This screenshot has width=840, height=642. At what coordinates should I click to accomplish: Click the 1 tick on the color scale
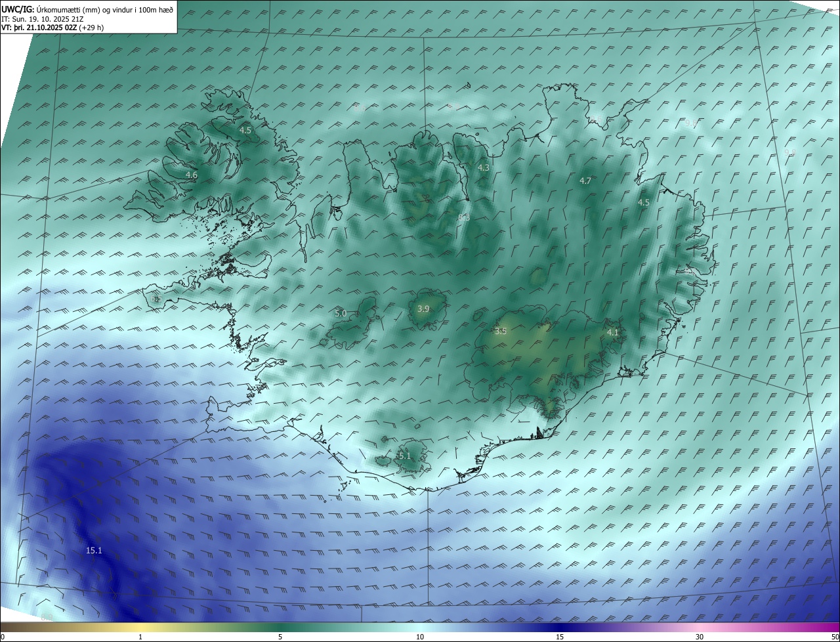[x=140, y=637]
